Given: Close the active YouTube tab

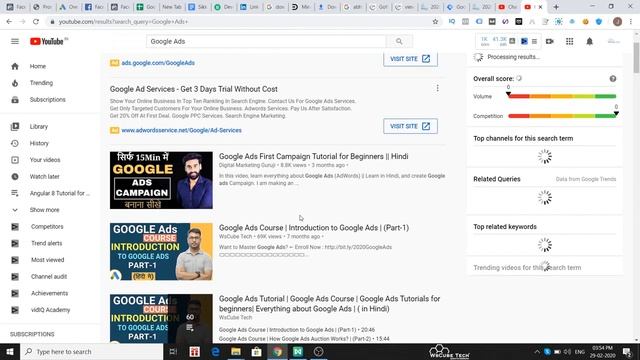Looking at the screenshot, I should point(540,7).
